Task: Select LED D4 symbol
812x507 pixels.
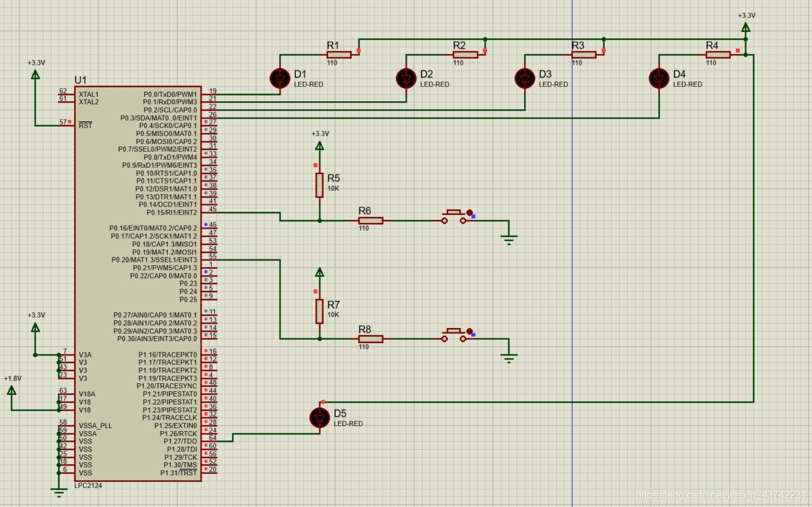Action: pyautogui.click(x=659, y=79)
